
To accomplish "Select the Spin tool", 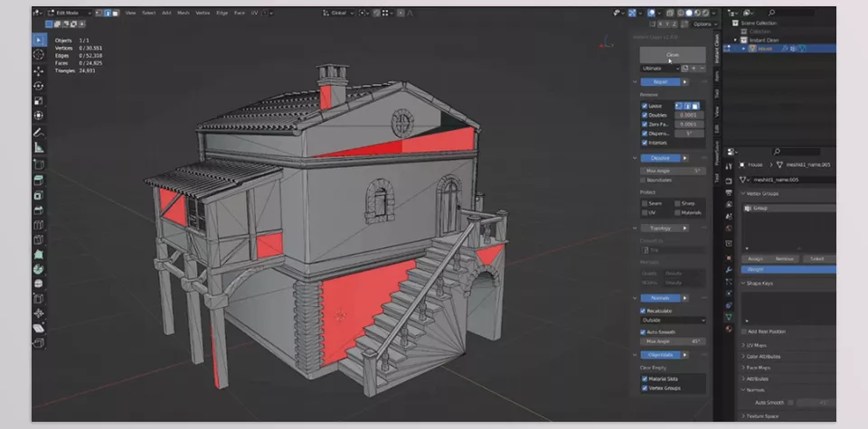I will pyautogui.click(x=39, y=269).
